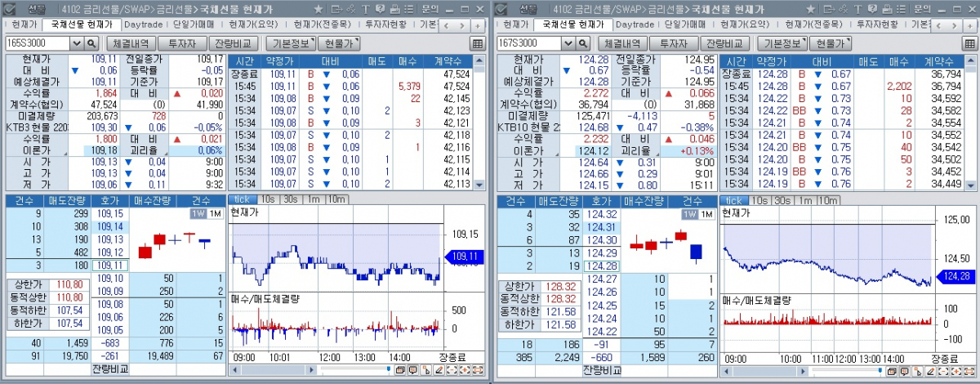Select 10s interval in left chart
This screenshot has height=384, width=980.
[x=267, y=200]
